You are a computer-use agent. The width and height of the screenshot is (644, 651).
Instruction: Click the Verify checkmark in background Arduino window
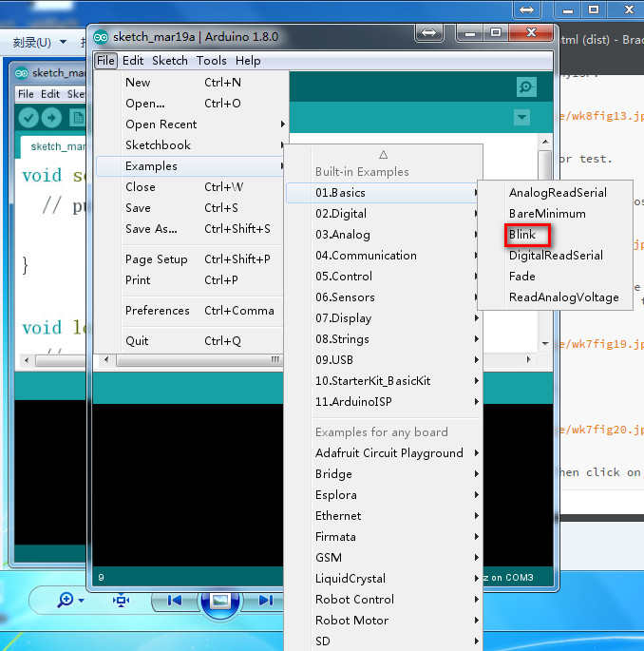pyautogui.click(x=28, y=118)
